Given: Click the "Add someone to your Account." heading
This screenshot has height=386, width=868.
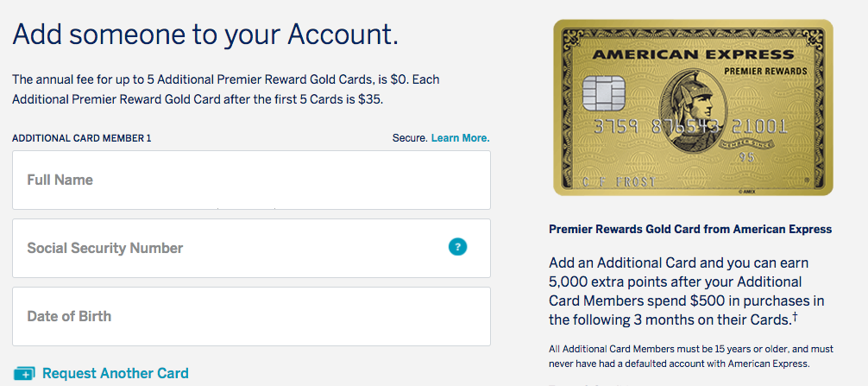Looking at the screenshot, I should click(x=205, y=35).
